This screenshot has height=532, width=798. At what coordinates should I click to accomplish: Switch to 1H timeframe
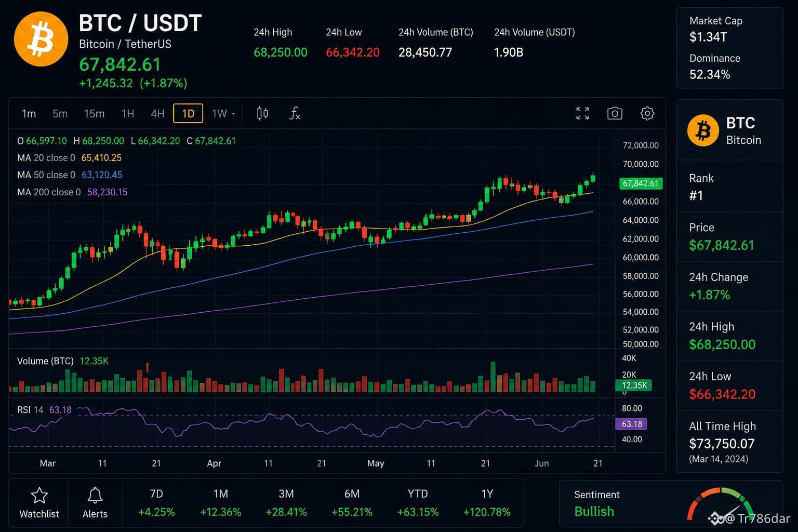click(128, 113)
